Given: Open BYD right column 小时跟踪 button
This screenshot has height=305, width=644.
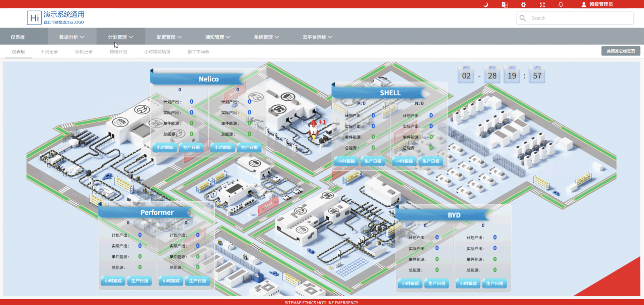Looking at the screenshot, I should pos(468,284).
